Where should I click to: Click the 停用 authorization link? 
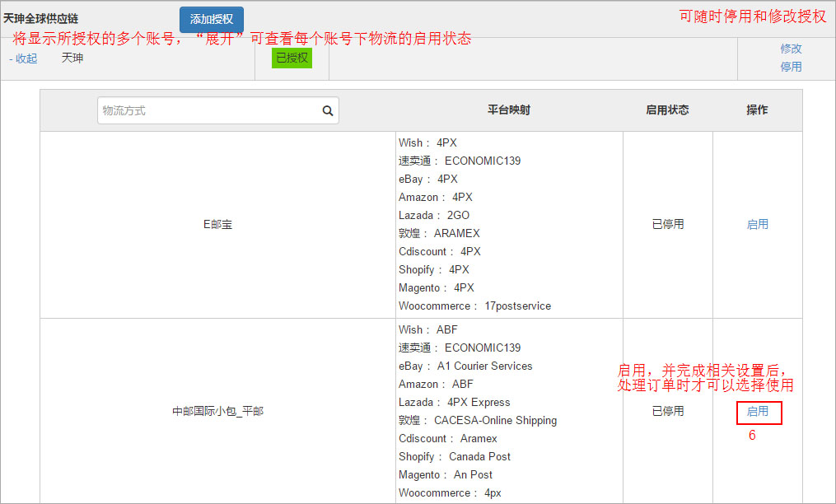coord(791,67)
